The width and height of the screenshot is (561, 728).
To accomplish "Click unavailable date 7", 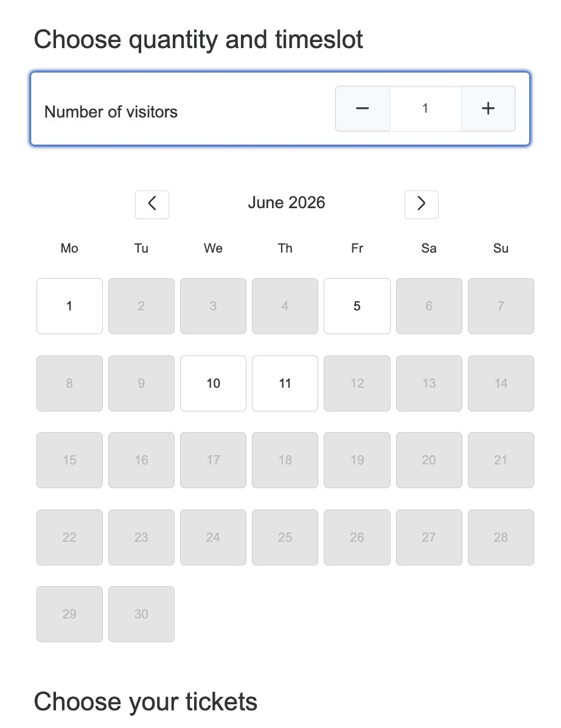I will pos(501,306).
